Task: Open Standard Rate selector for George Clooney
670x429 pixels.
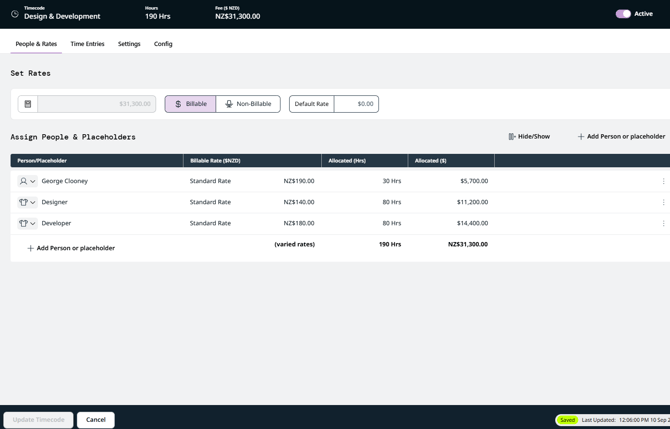Action: click(x=210, y=181)
